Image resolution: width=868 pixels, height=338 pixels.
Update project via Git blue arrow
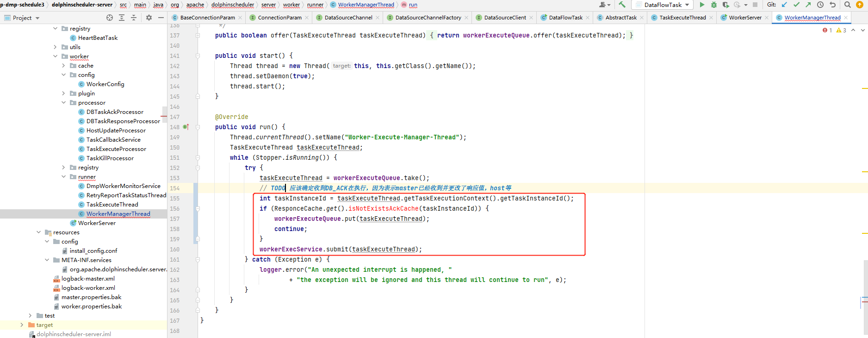[784, 5]
